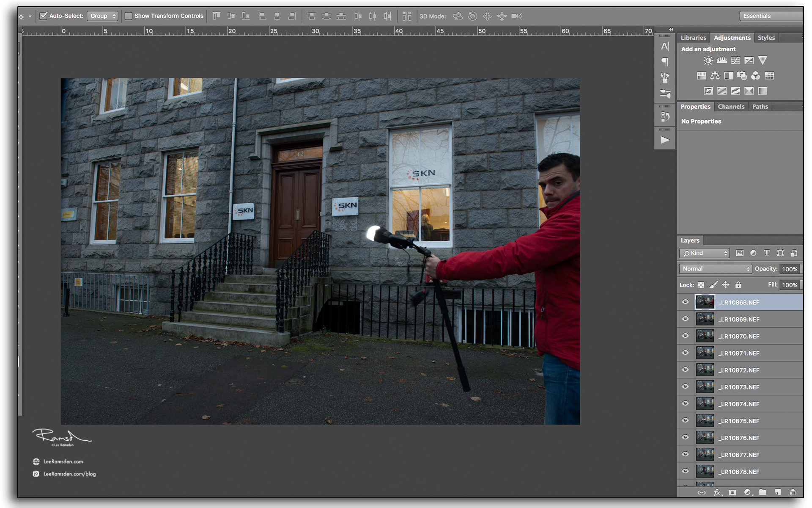Open the Character panel icon
The height and width of the screenshot is (508, 812).
click(x=665, y=46)
